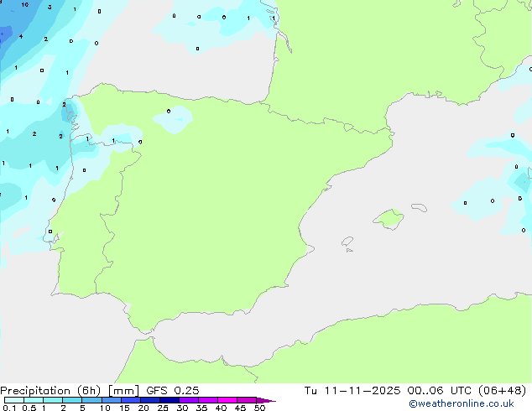Screen dimensions: 532x411
Task: Select the 0.5–1 mm legend color box
Action: [34, 400]
